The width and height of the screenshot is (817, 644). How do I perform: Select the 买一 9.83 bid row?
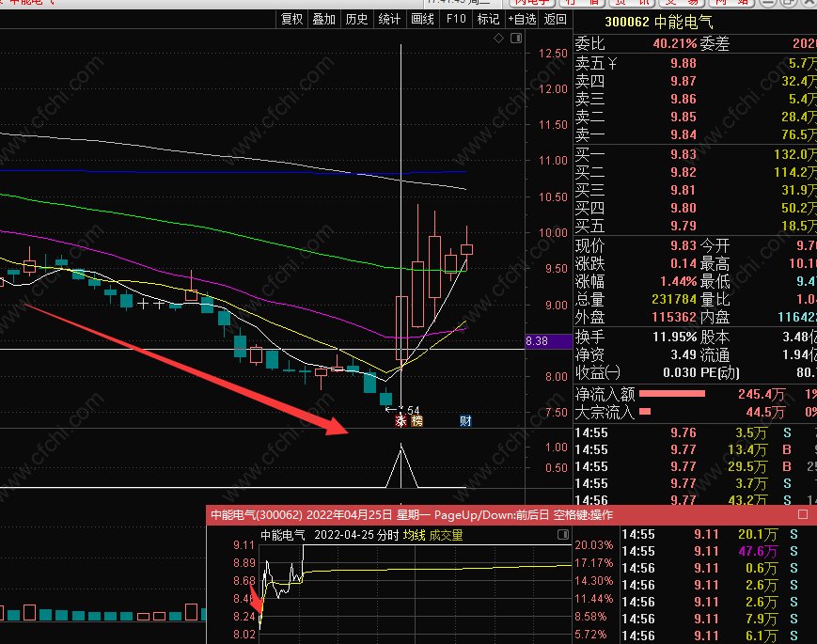(x=695, y=154)
